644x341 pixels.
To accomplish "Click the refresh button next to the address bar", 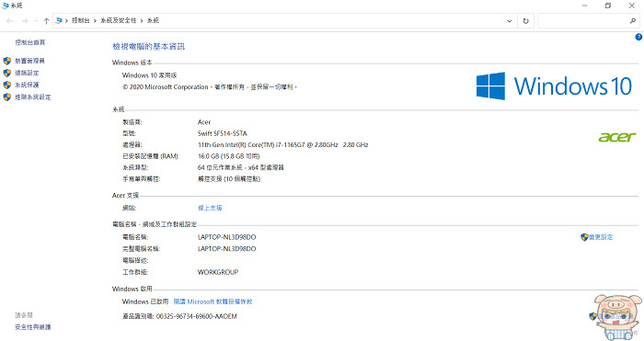I will pyautogui.click(x=525, y=20).
